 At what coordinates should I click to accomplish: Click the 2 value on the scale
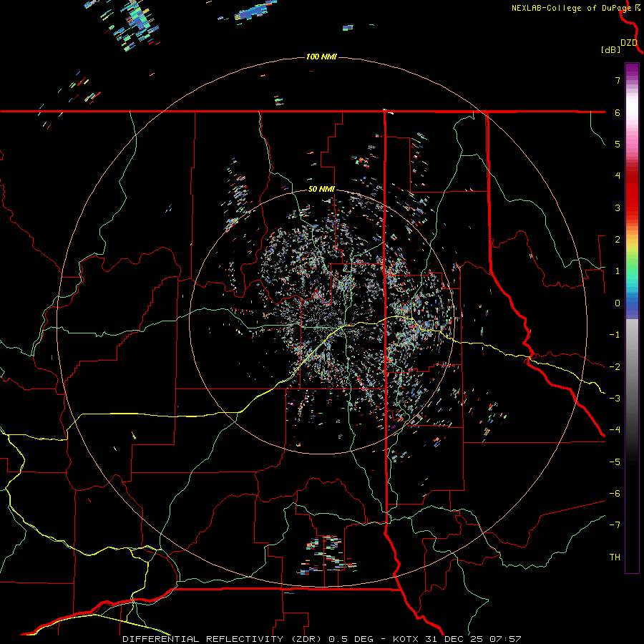point(618,240)
